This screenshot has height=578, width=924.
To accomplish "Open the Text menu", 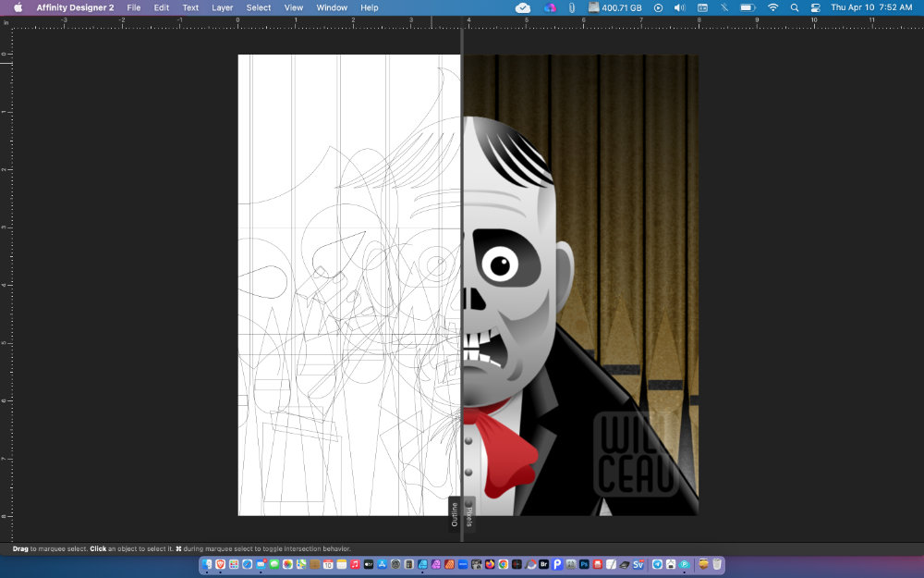I will pyautogui.click(x=190, y=7).
